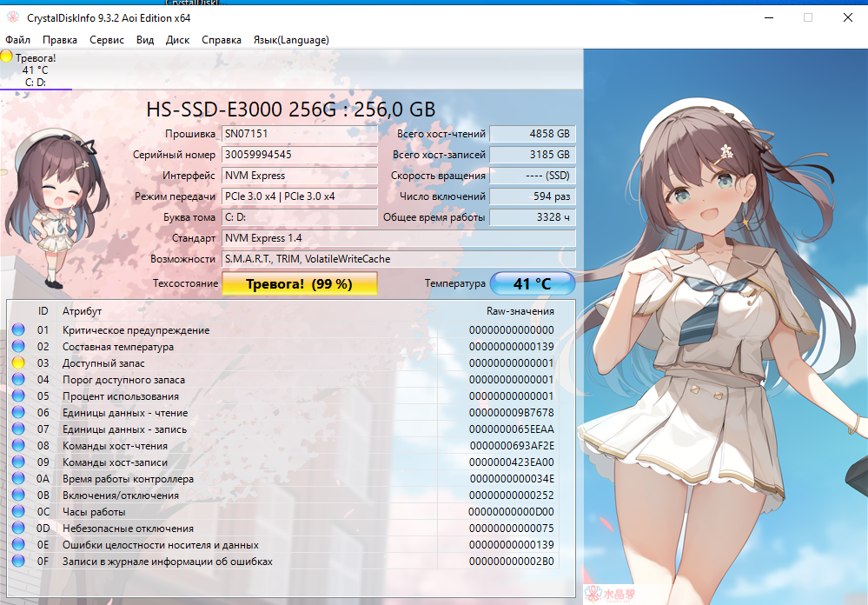Click the Тревога! (99 %) health status button

pyautogui.click(x=300, y=283)
